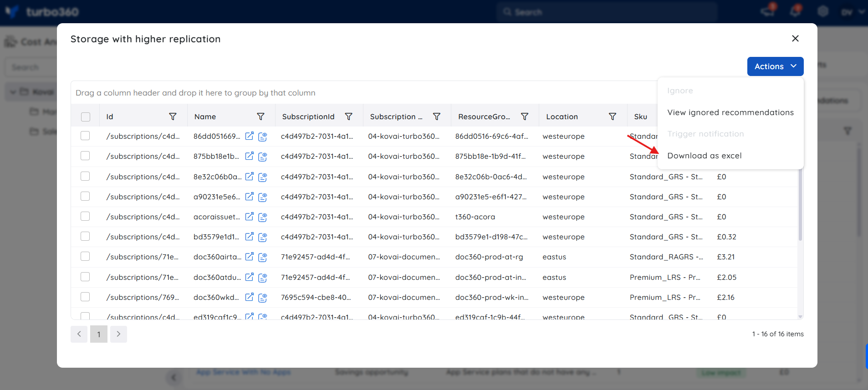Image resolution: width=868 pixels, height=390 pixels.
Task: Select the doc360airta row checkbox
Action: click(x=85, y=256)
